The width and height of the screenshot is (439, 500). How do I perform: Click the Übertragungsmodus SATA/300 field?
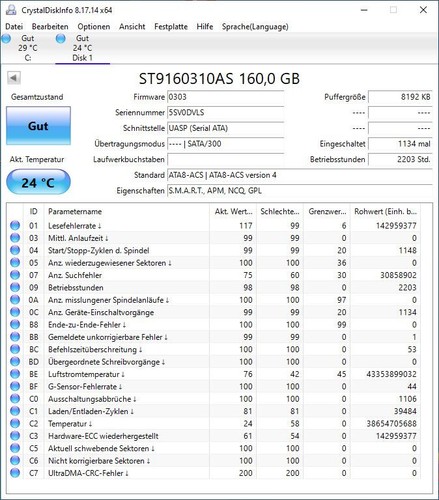225,144
